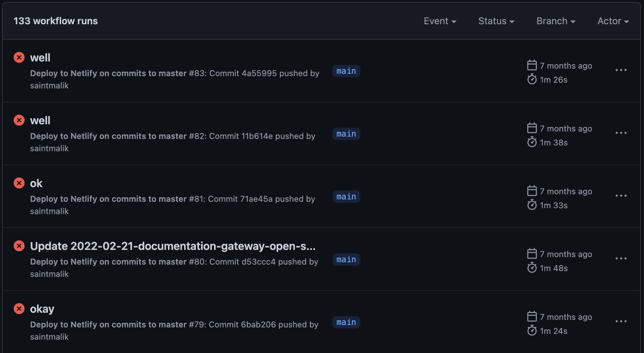Viewport: 644px width, 353px height.
Task: Click '7 months ago' on run #82 row
Action: pos(566,129)
